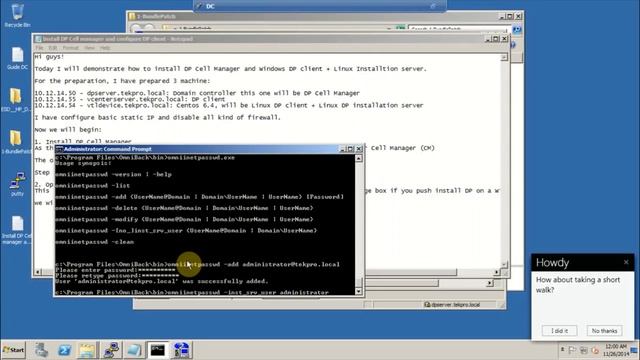Screen dimensions: 640x360
Task: Launch PowerShell from the taskbar
Action: point(64,350)
